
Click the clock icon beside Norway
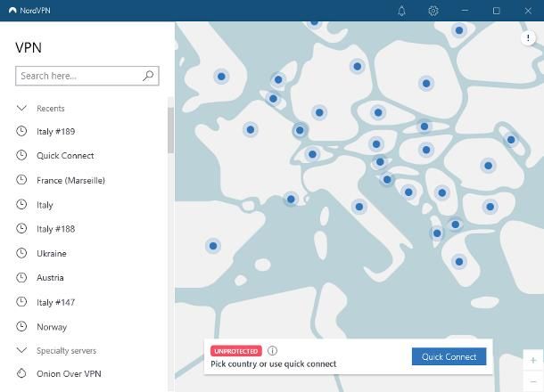point(21,326)
